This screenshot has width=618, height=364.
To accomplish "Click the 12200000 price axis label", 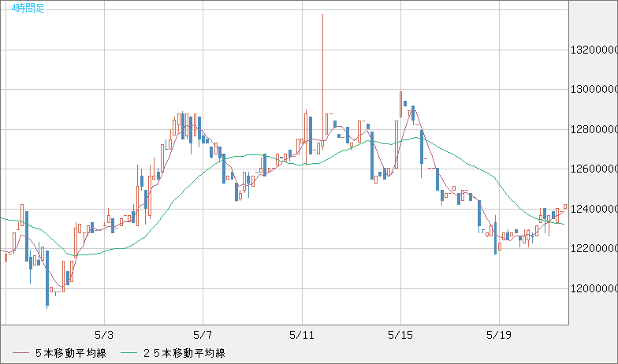I will [594, 249].
